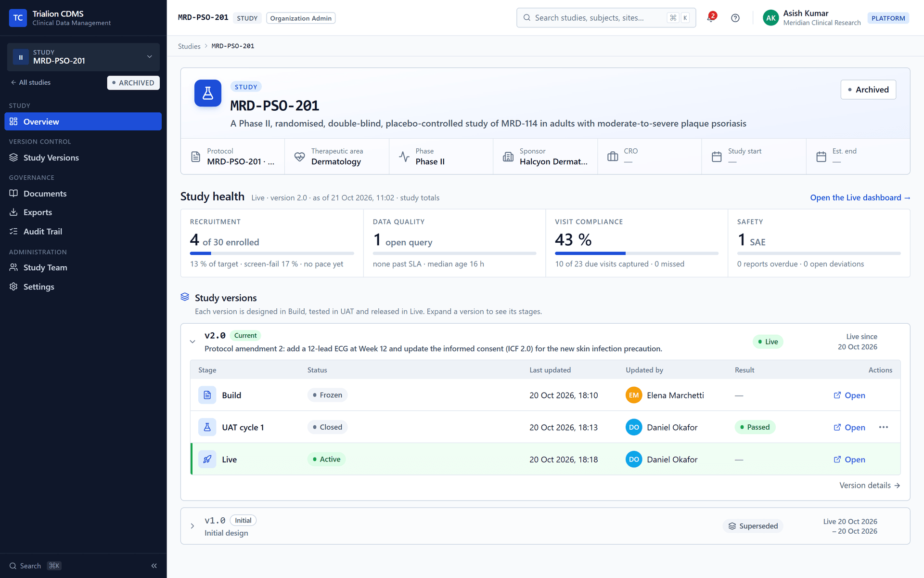Click the AK user avatar
This screenshot has width=924, height=578.
770,18
